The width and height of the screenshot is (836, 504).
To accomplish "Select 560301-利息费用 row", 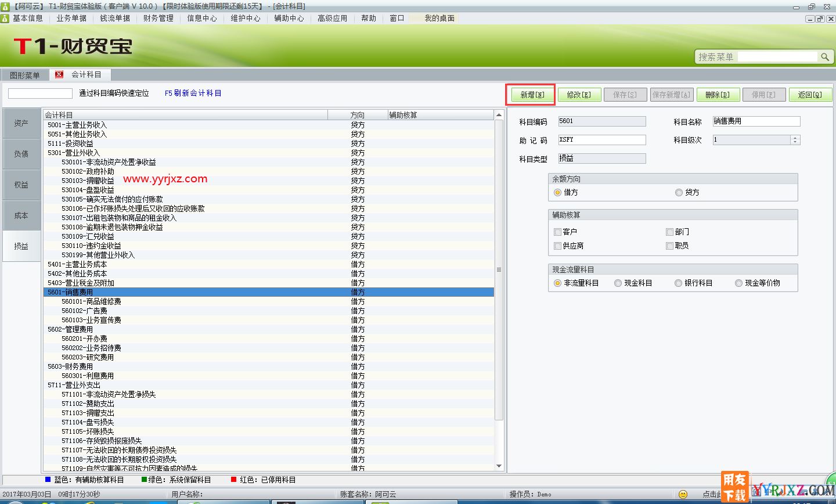I will [x=269, y=376].
